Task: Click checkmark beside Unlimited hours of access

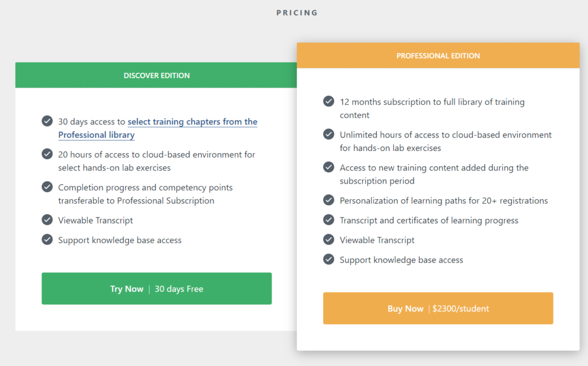Action: click(x=329, y=134)
